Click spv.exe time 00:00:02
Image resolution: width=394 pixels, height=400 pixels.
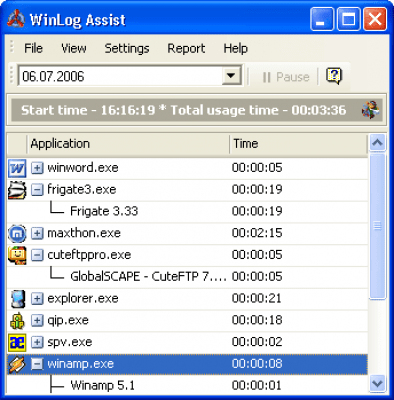[257, 342]
